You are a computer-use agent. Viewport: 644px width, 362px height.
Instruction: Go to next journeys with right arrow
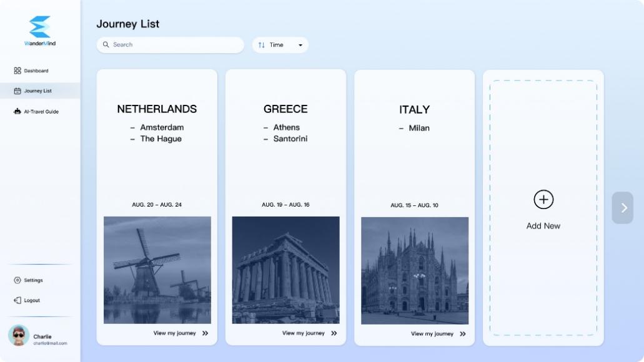(623, 208)
